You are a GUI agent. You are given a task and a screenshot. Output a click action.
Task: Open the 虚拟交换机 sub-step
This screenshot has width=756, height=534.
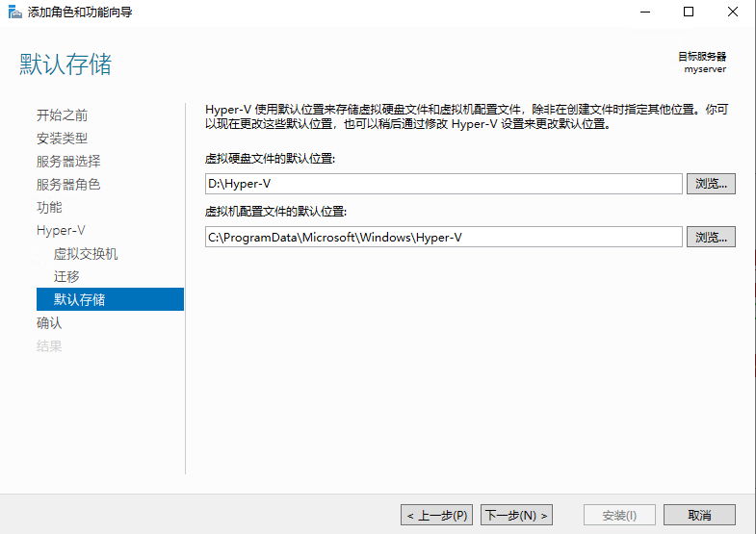86,254
